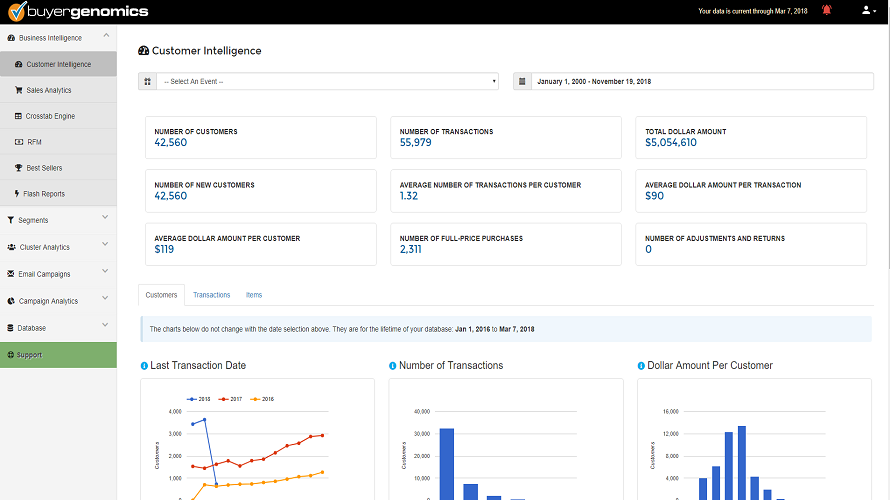This screenshot has height=500, width=890.
Task: Click the RFM money icon
Action: (19, 142)
